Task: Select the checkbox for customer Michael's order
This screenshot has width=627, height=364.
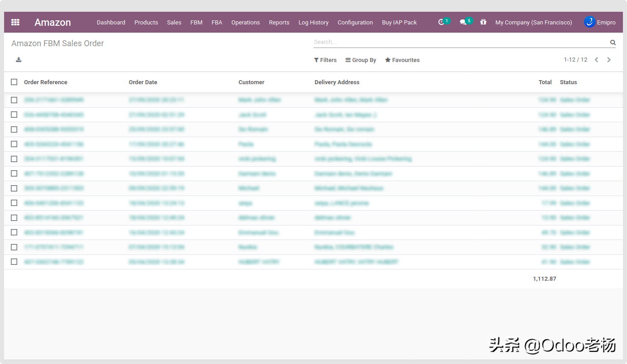Action: (14, 188)
